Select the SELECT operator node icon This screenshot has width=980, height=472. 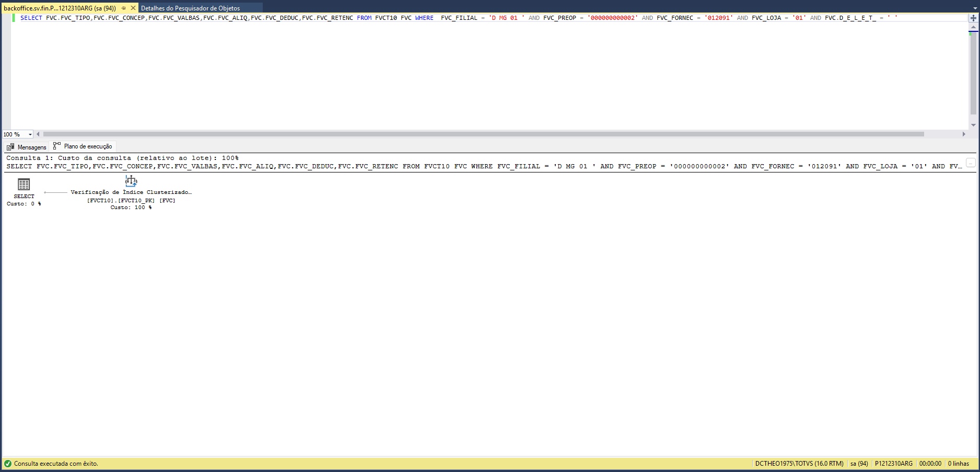click(24, 185)
